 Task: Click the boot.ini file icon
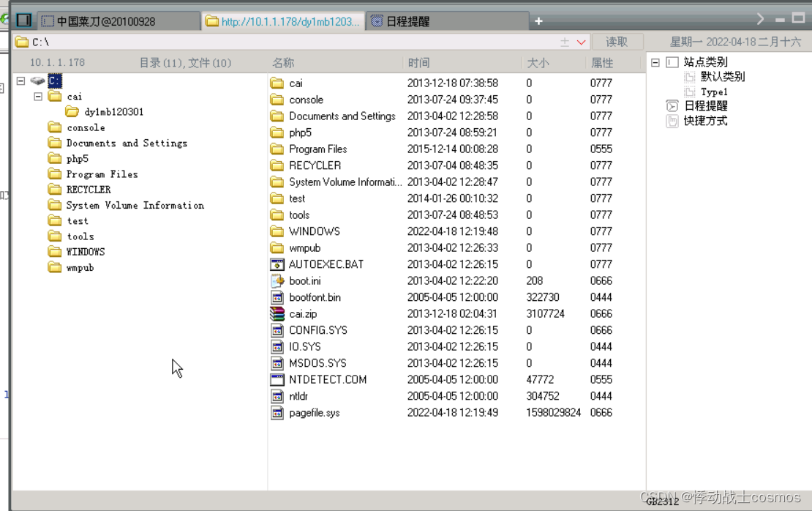pyautogui.click(x=277, y=281)
